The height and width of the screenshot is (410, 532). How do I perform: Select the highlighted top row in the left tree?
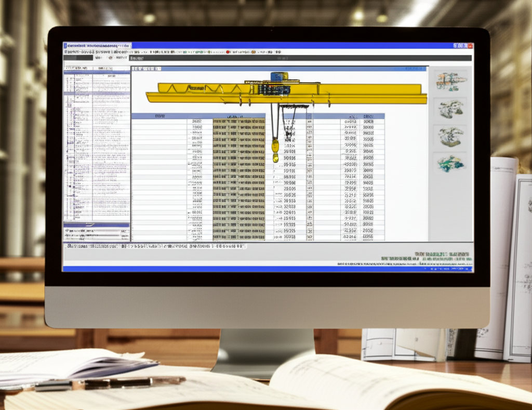click(97, 73)
